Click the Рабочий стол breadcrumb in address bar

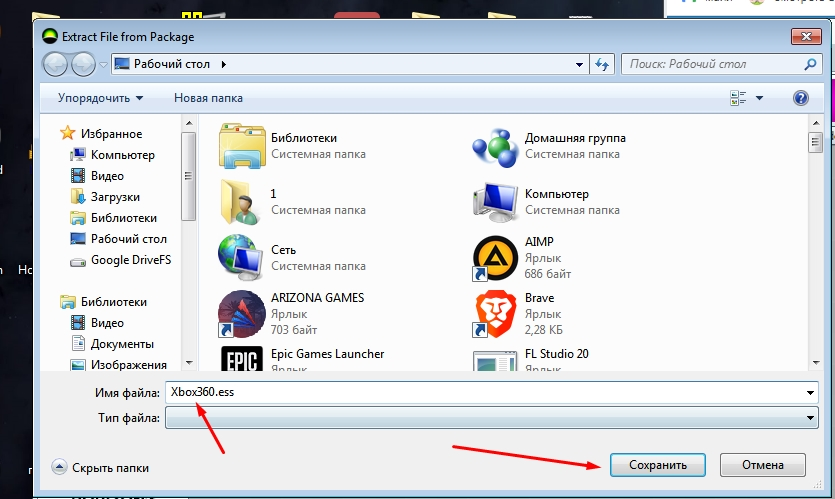171,64
